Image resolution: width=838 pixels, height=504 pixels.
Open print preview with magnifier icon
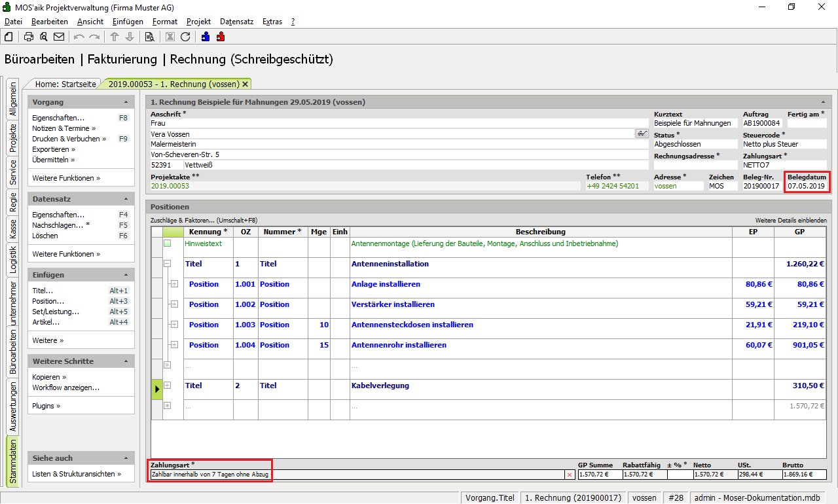[x=44, y=37]
